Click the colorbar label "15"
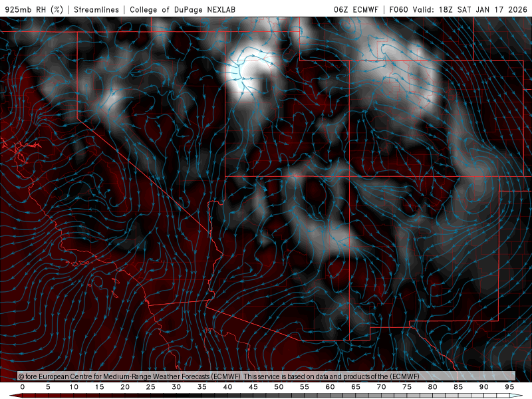The image size is (532, 399). pyautogui.click(x=99, y=387)
